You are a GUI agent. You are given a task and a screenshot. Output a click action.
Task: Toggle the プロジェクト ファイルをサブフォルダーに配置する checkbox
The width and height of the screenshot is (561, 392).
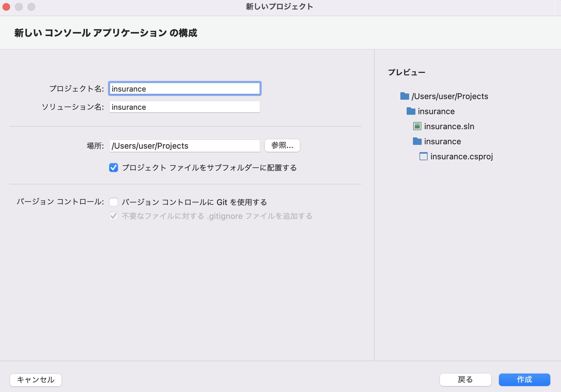(114, 167)
